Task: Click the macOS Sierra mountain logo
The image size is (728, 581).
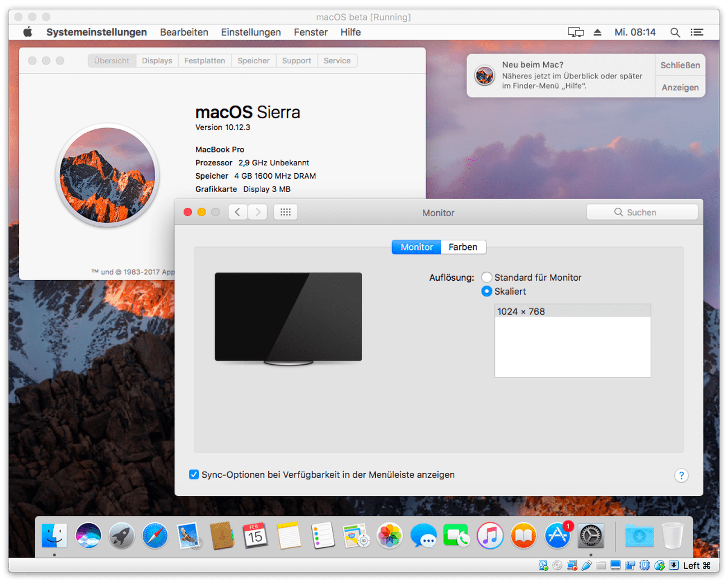Action: point(108,175)
